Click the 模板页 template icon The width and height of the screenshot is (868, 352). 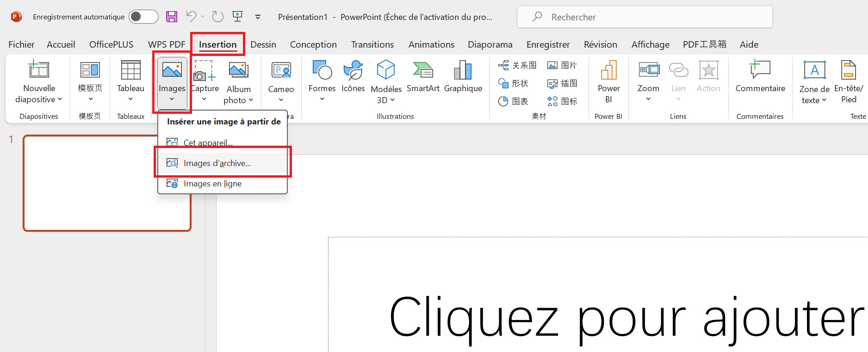[x=90, y=70]
